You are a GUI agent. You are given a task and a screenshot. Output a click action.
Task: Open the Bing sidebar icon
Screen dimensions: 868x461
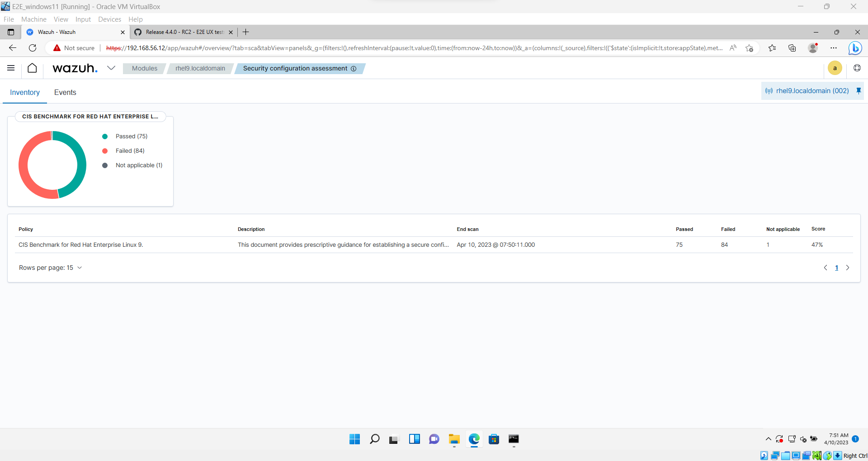(x=855, y=48)
